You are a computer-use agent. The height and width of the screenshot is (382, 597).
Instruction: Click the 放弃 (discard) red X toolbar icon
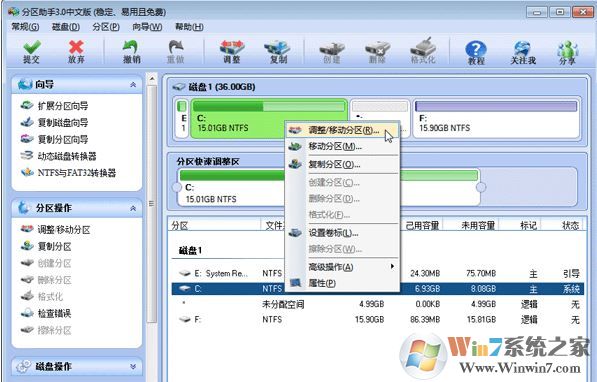pos(76,51)
